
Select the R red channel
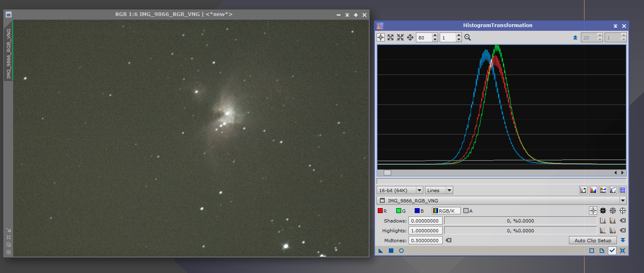382,211
